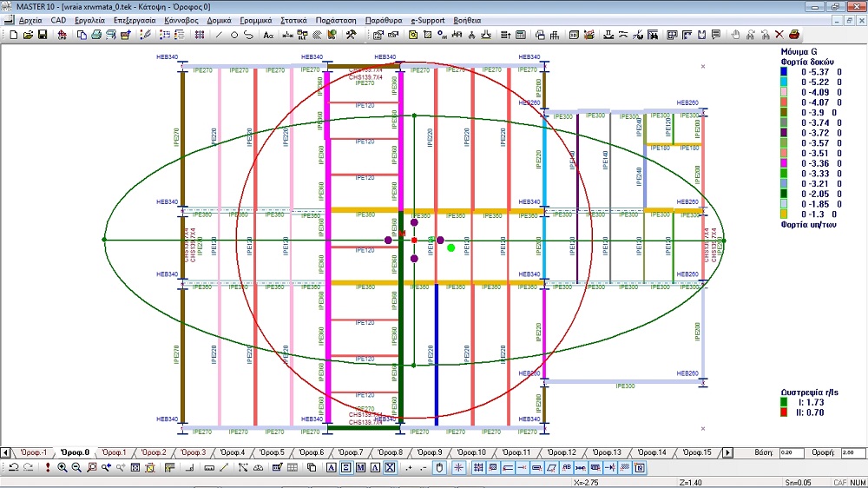The width and height of the screenshot is (868, 488).
Task: Select the line drawing tool
Action: [219, 35]
